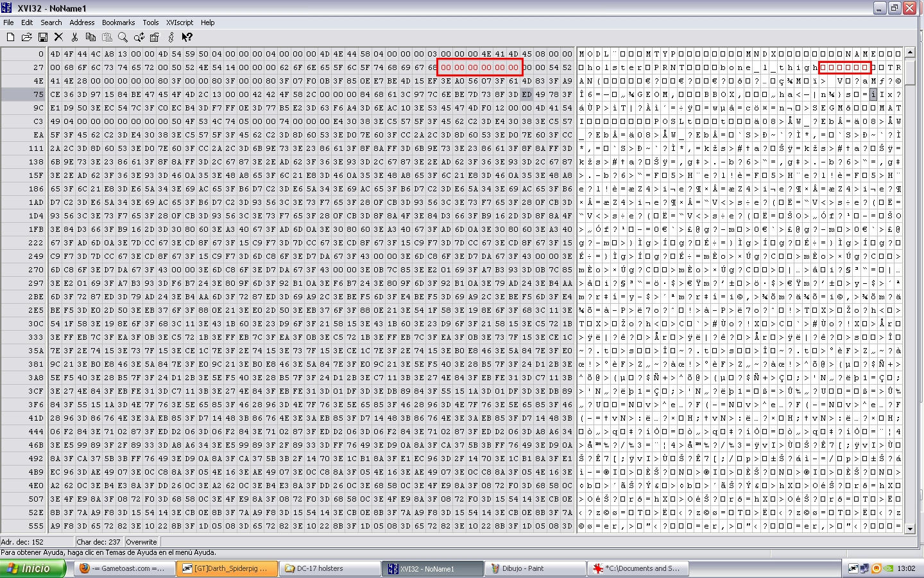Open the Address menu
Screen dimensions: 924x578
[x=82, y=22]
